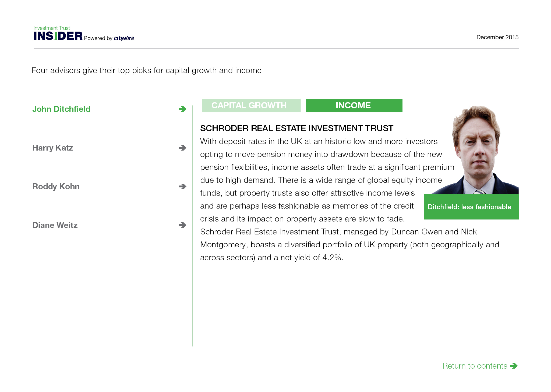551x392 pixels.
Task: Select the Income tab
Action: click(354, 105)
